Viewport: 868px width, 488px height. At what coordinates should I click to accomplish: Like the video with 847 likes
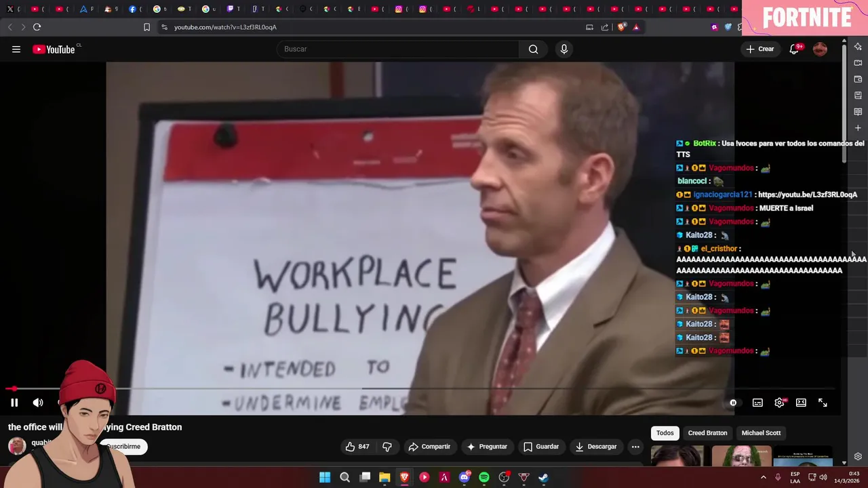click(357, 447)
